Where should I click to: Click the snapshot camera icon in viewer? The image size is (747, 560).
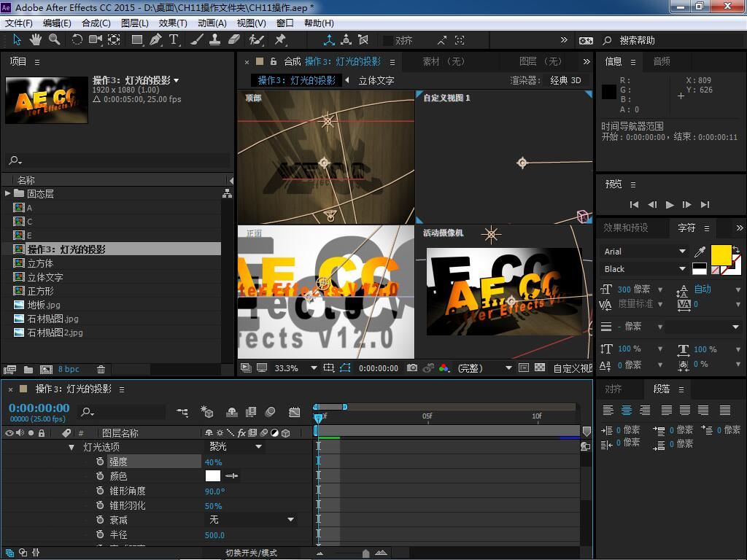pyautogui.click(x=412, y=367)
